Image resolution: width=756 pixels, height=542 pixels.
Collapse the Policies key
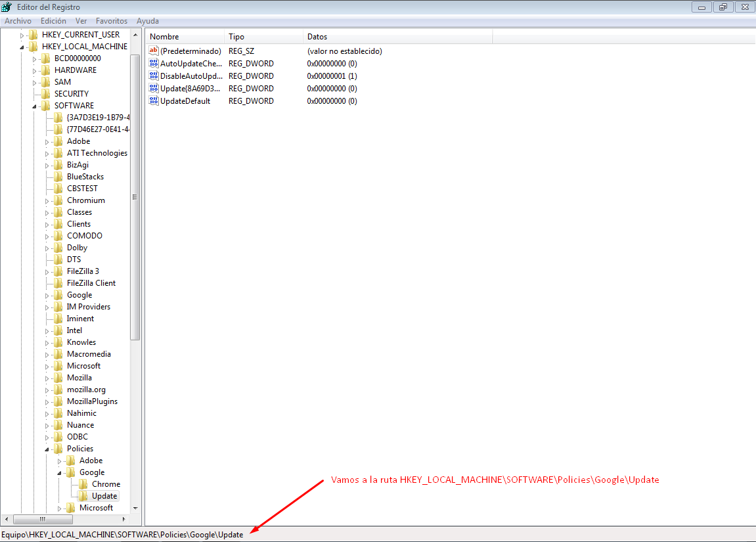click(47, 449)
